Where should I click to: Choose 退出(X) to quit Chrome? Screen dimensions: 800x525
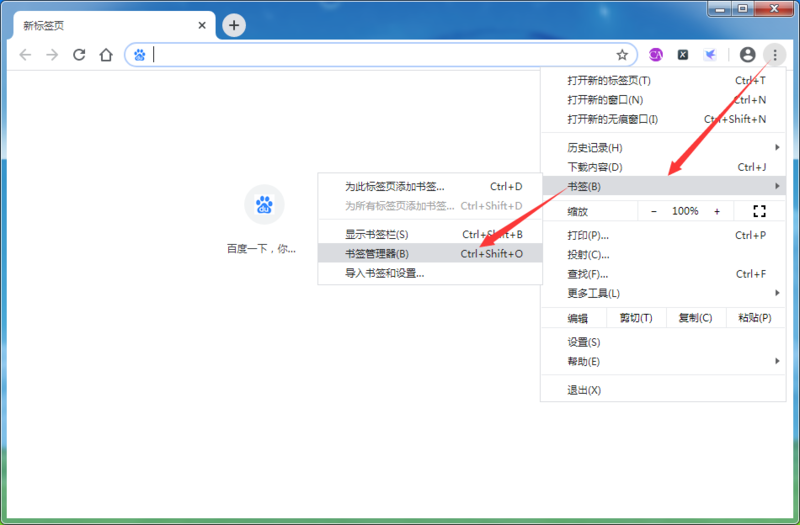[663, 390]
